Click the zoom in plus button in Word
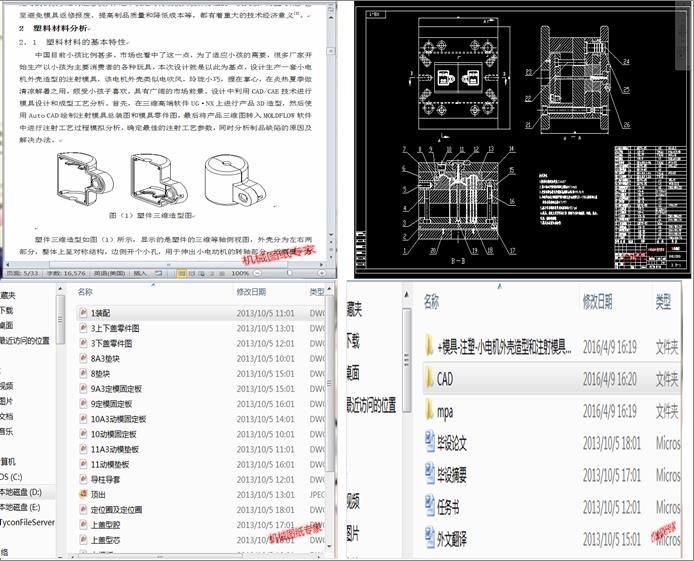 point(322,273)
